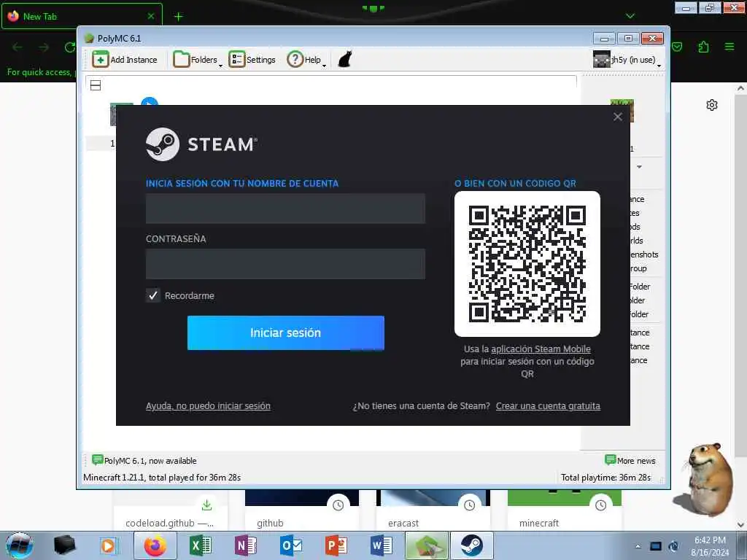Open PolyMC Settings

point(252,60)
